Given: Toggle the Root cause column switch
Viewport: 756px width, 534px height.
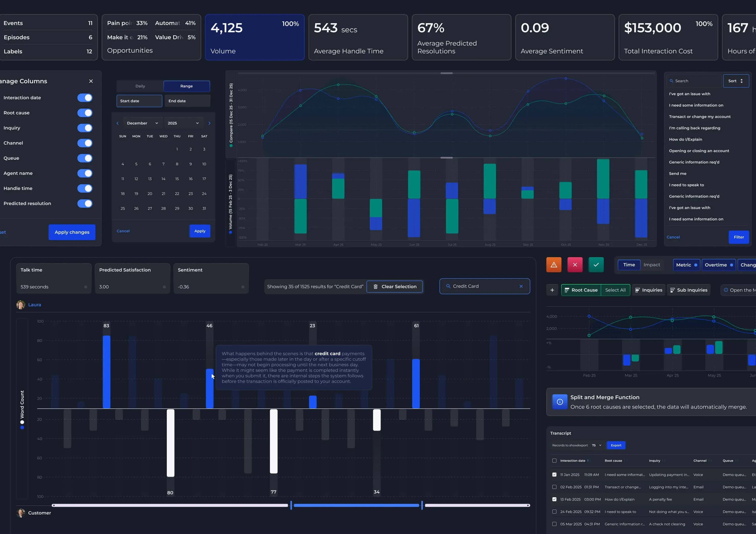Looking at the screenshot, I should 85,113.
